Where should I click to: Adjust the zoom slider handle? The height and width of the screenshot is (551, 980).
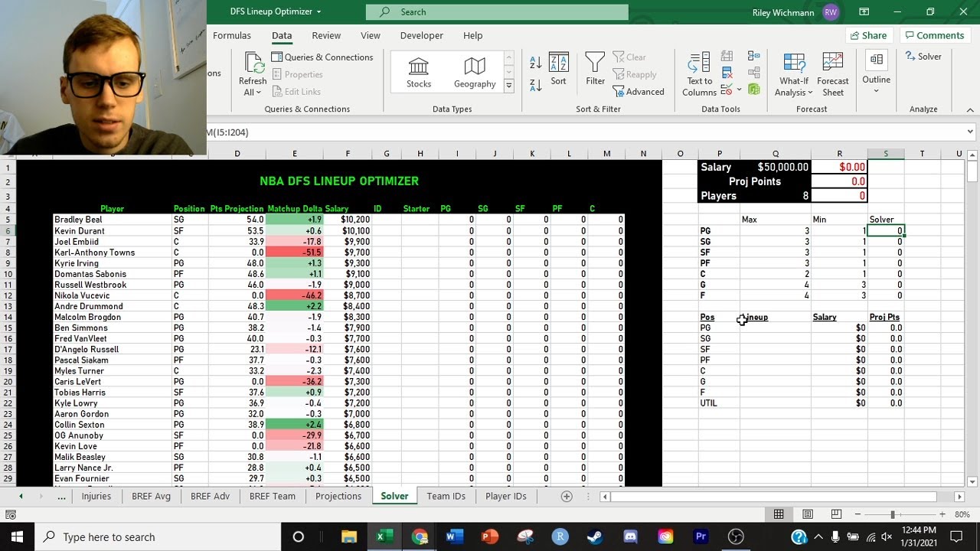[893, 515]
